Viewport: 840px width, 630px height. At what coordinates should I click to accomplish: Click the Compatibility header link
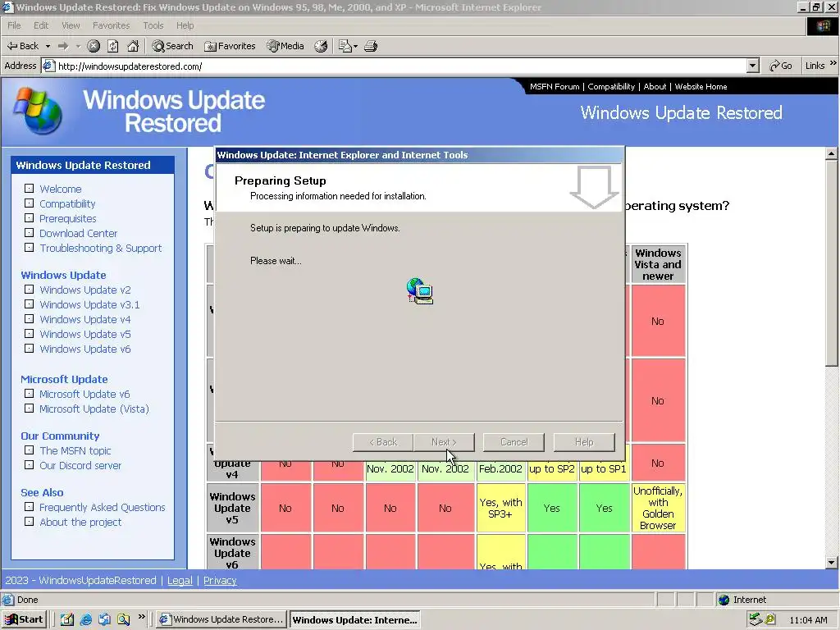pyautogui.click(x=611, y=86)
